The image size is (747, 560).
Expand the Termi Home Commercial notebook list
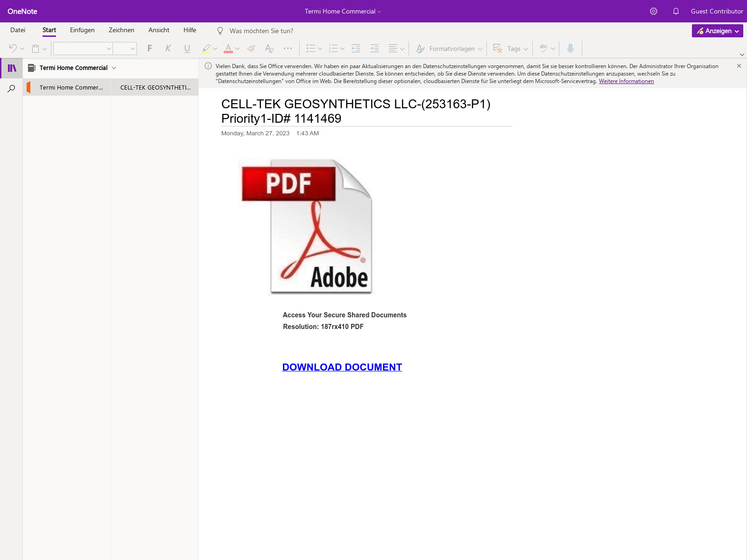click(x=114, y=68)
